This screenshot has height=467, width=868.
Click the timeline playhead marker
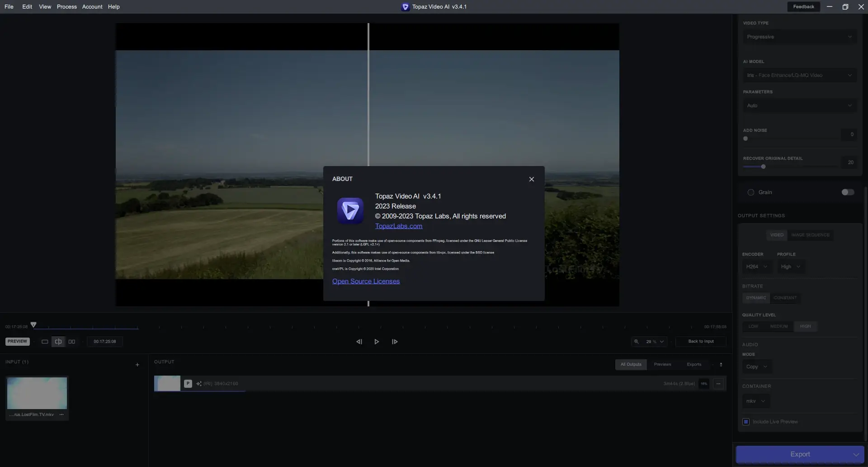pyautogui.click(x=33, y=325)
